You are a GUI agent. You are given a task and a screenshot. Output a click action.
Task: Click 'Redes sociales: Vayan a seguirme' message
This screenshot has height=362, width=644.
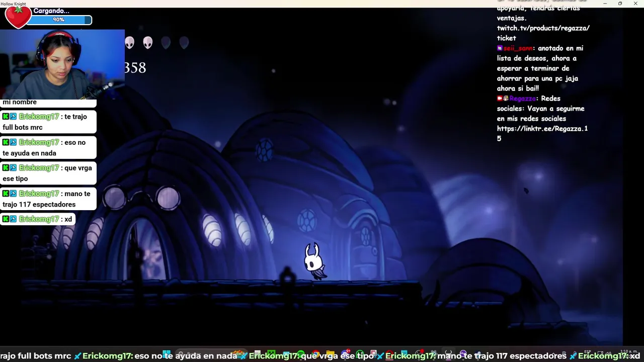(541, 109)
